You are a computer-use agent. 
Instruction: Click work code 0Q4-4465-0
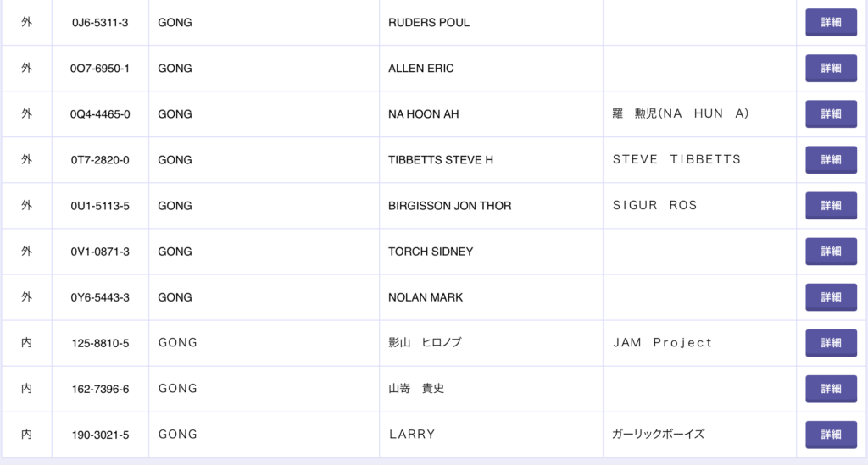pos(100,114)
